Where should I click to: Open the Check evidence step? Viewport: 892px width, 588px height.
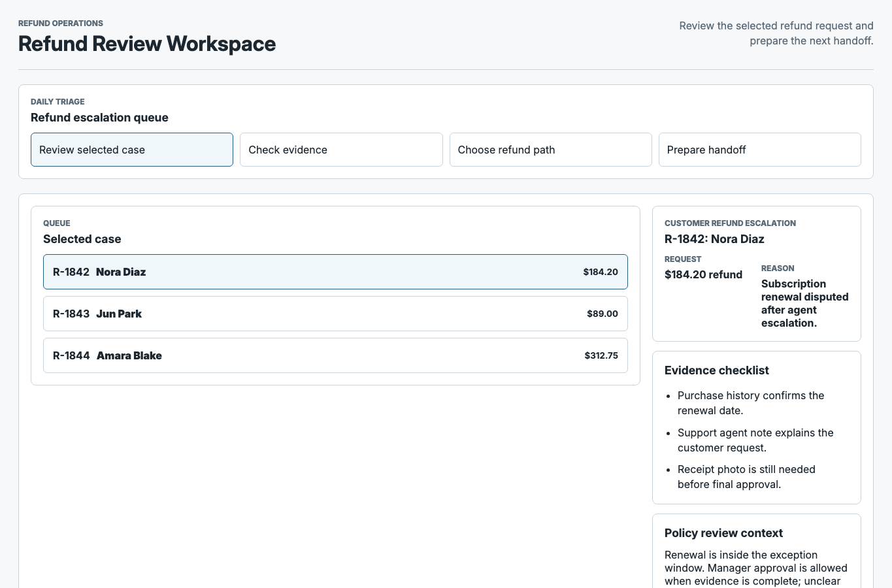click(341, 150)
